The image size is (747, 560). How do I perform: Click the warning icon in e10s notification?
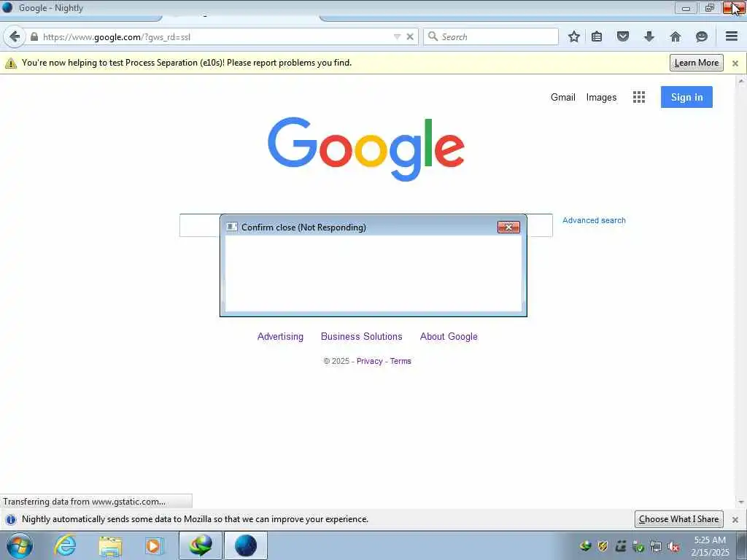[x=10, y=63]
